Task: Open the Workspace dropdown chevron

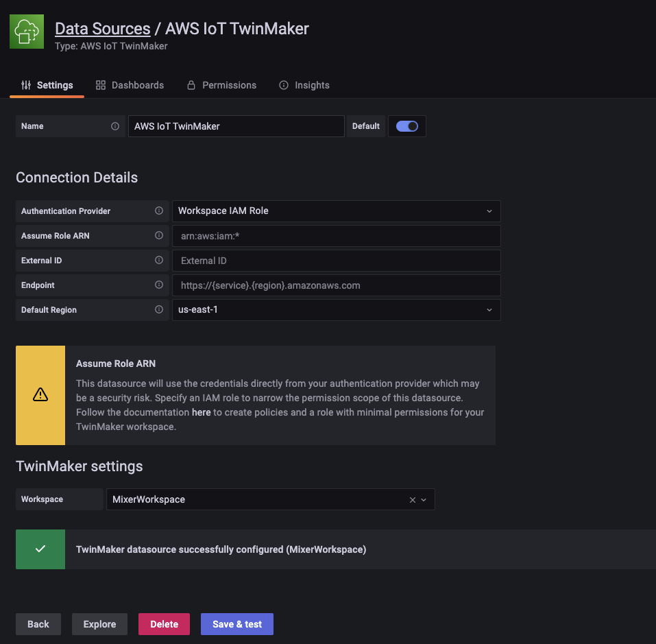Action: 424,500
